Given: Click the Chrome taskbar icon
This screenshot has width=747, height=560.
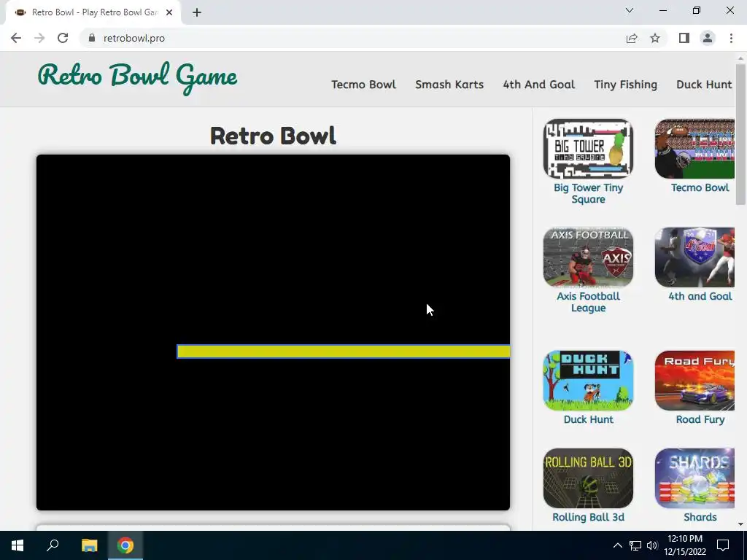Looking at the screenshot, I should tap(125, 545).
